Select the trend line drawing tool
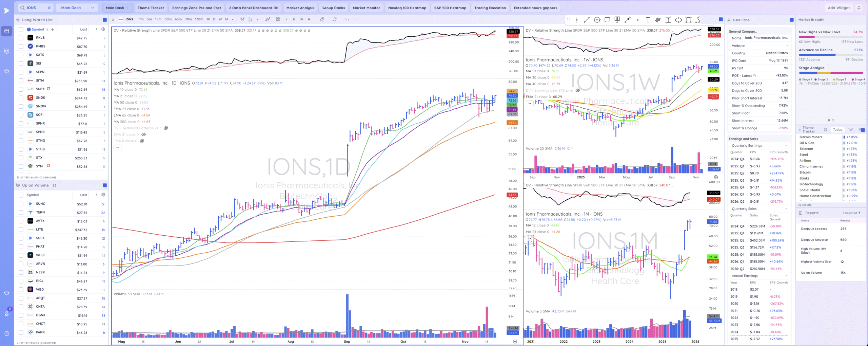868x346 pixels. coord(587,20)
